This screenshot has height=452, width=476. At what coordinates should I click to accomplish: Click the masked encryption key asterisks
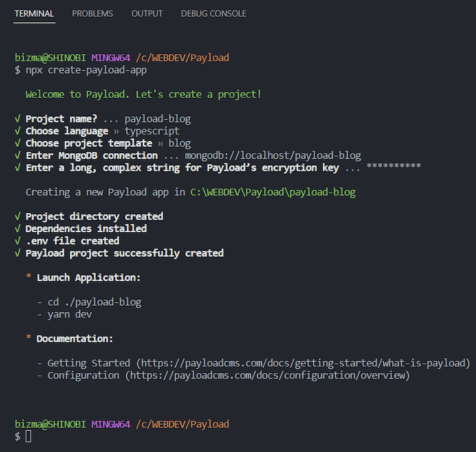point(393,166)
